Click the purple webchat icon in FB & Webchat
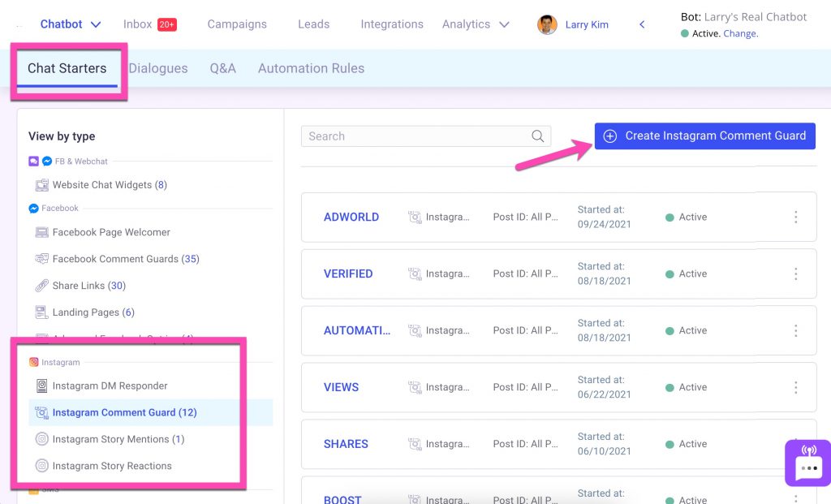The height and width of the screenshot is (504, 831). (33, 162)
